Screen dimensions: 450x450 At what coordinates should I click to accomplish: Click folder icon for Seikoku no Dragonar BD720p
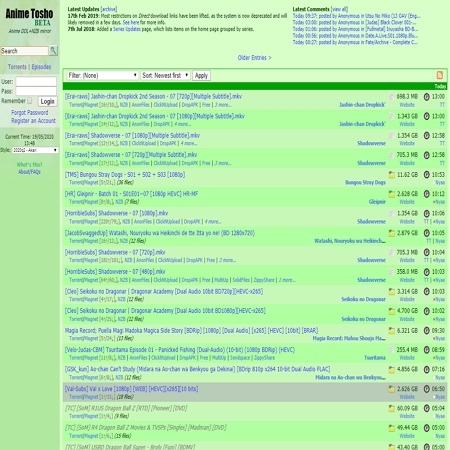[x=392, y=291]
